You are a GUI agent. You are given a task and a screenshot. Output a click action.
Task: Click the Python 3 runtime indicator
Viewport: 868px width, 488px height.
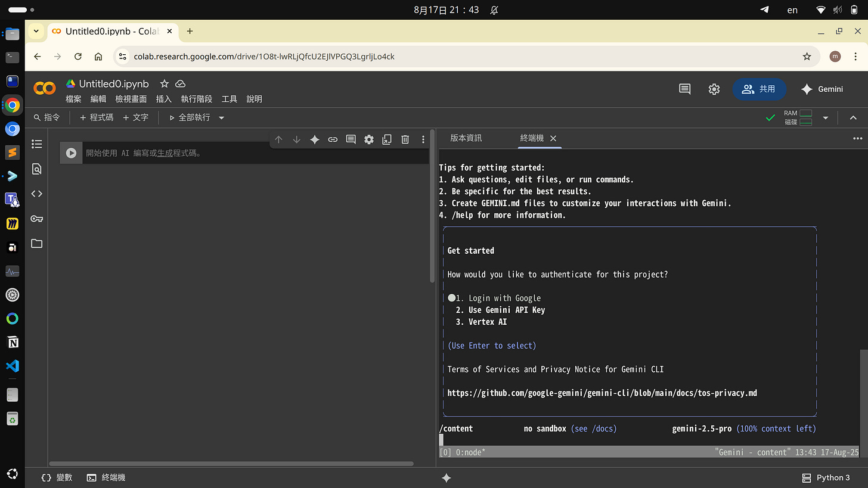pyautogui.click(x=826, y=478)
